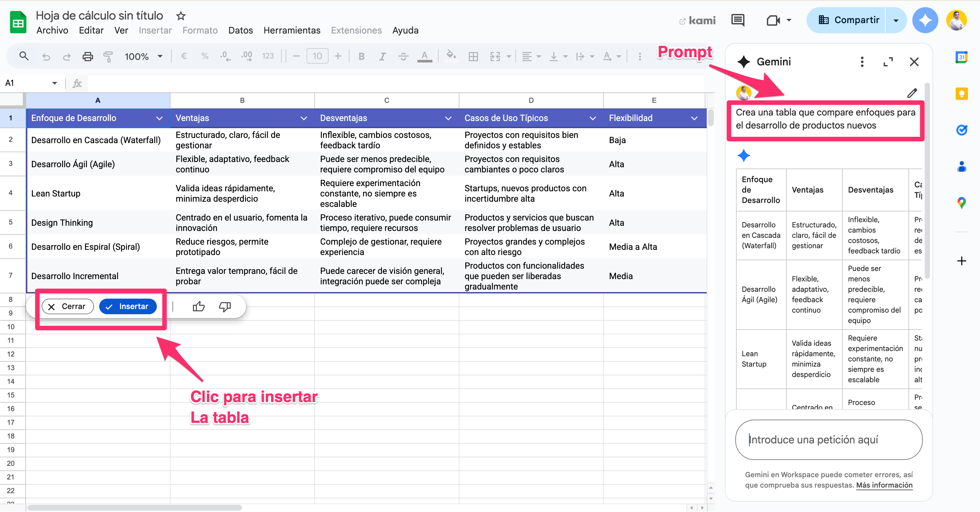The height and width of the screenshot is (512, 980).
Task: Open the comment history icon
Action: (x=738, y=20)
